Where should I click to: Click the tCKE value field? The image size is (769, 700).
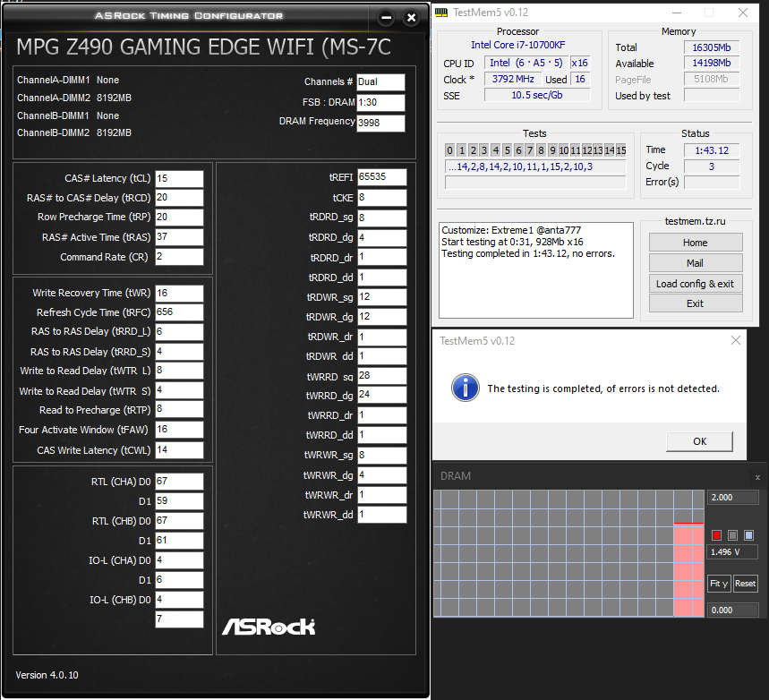pos(382,198)
